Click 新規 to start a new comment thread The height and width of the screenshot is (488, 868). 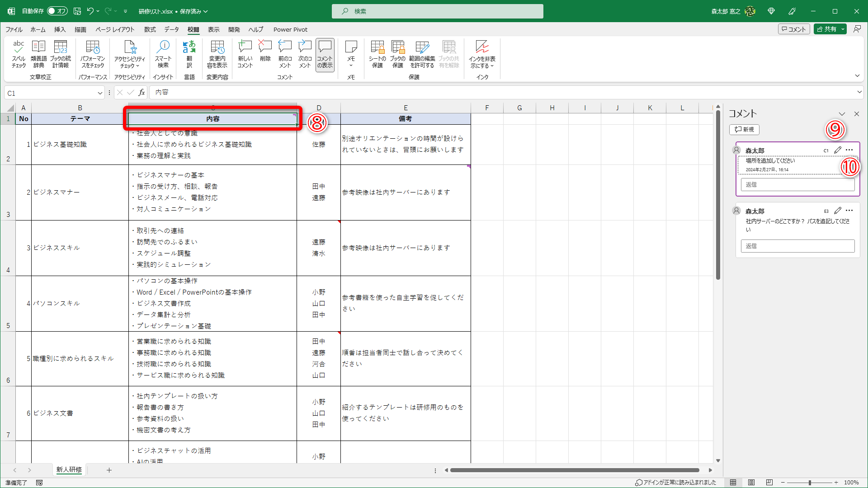744,130
